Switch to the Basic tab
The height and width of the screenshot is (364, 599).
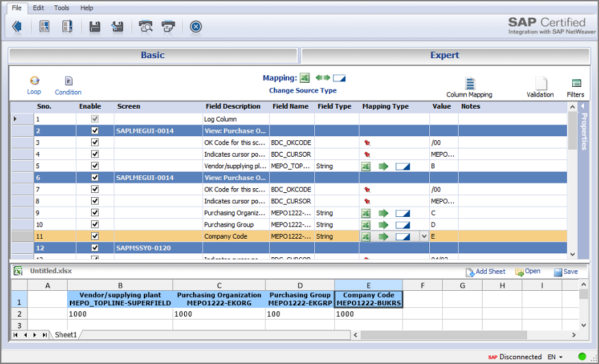(153, 55)
